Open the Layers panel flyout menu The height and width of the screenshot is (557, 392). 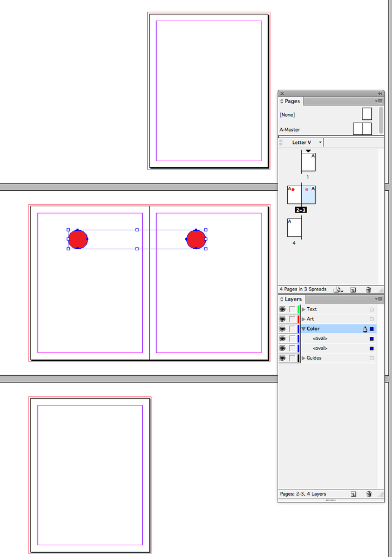click(x=379, y=299)
